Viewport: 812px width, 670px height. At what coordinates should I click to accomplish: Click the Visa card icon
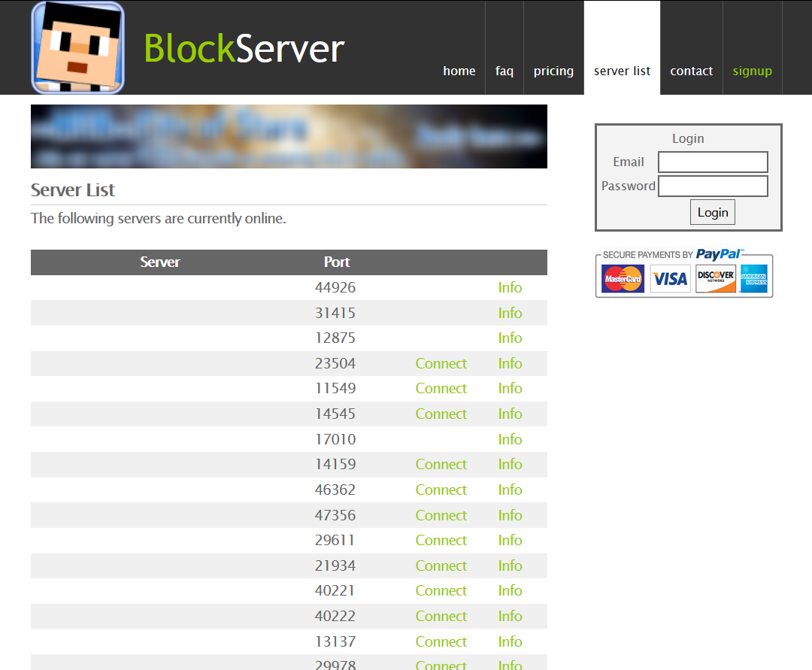coord(670,279)
